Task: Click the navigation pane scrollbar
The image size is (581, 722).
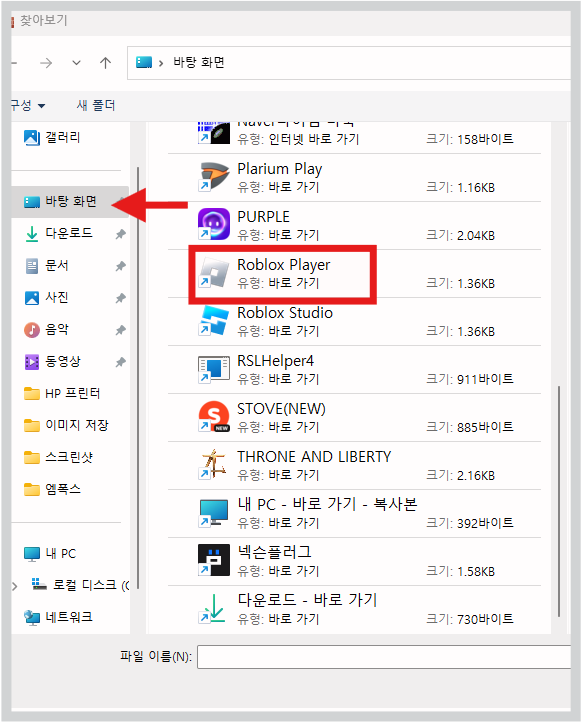Action: 138,378
